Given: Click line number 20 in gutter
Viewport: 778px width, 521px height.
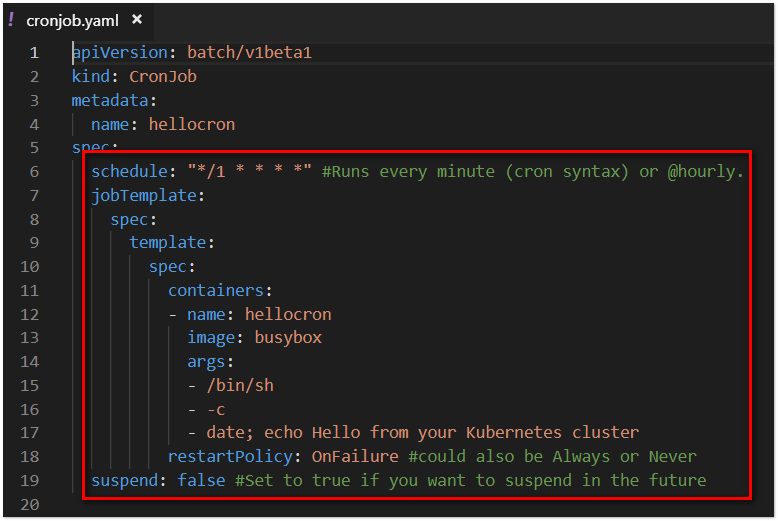Looking at the screenshot, I should pyautogui.click(x=30, y=505).
